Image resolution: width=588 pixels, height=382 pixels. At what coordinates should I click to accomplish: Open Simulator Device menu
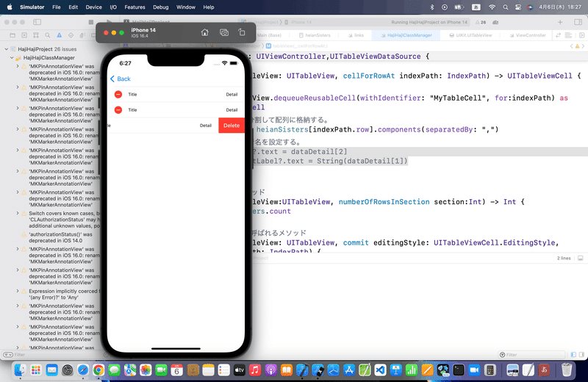point(94,7)
